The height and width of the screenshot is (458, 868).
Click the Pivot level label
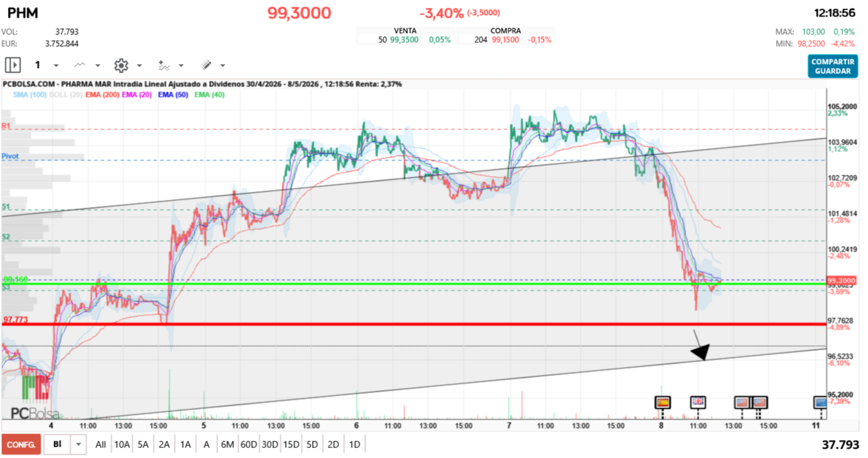(x=10, y=156)
